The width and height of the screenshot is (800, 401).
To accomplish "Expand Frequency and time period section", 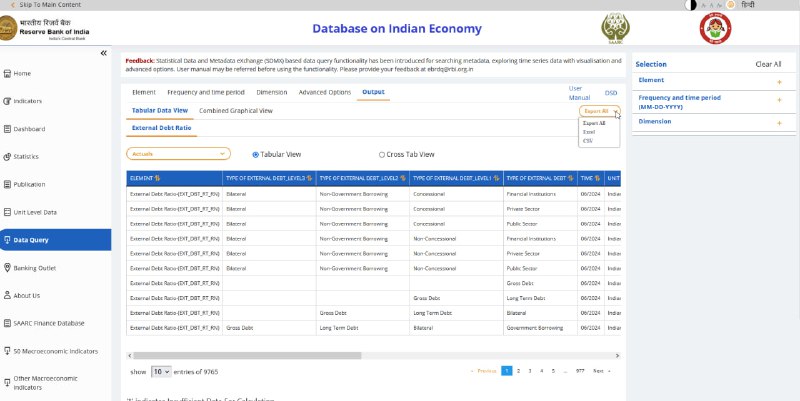I will (x=779, y=100).
